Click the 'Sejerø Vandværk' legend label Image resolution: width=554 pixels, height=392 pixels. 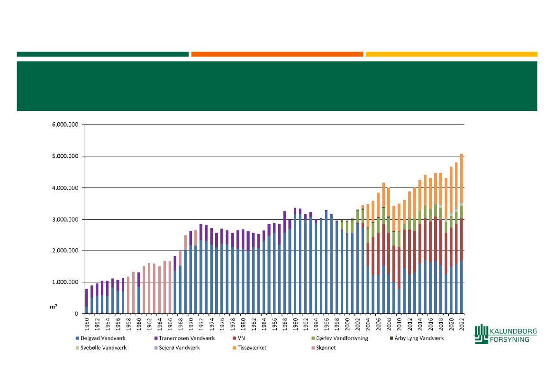tap(180, 348)
